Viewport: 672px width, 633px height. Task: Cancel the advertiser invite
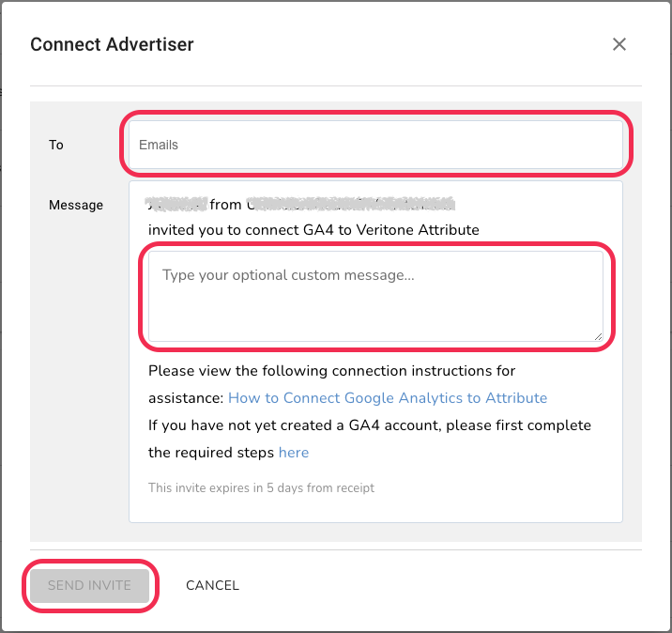[212, 585]
